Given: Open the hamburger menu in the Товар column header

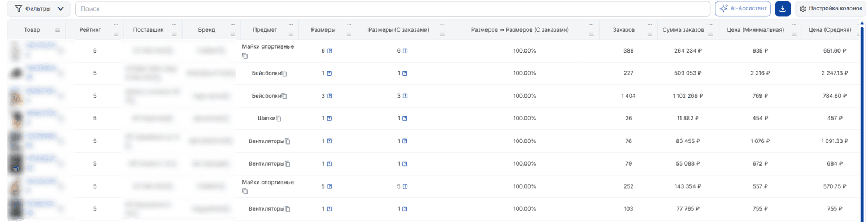Looking at the screenshot, I should pos(58,30).
